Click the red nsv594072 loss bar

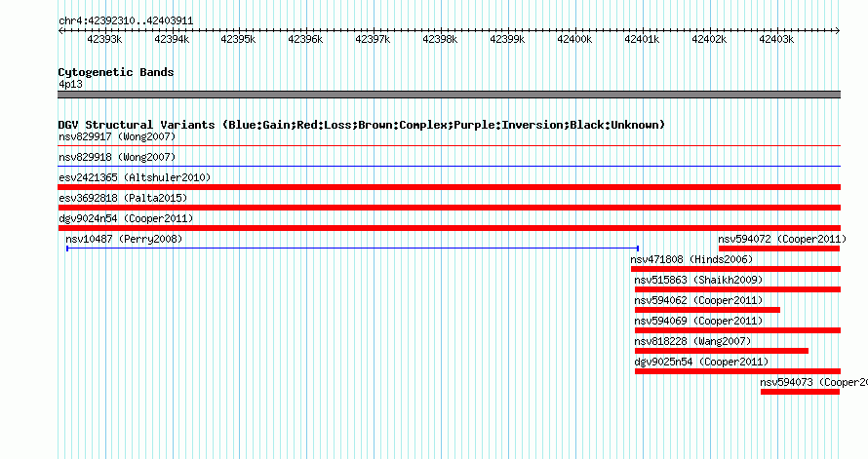[779, 249]
